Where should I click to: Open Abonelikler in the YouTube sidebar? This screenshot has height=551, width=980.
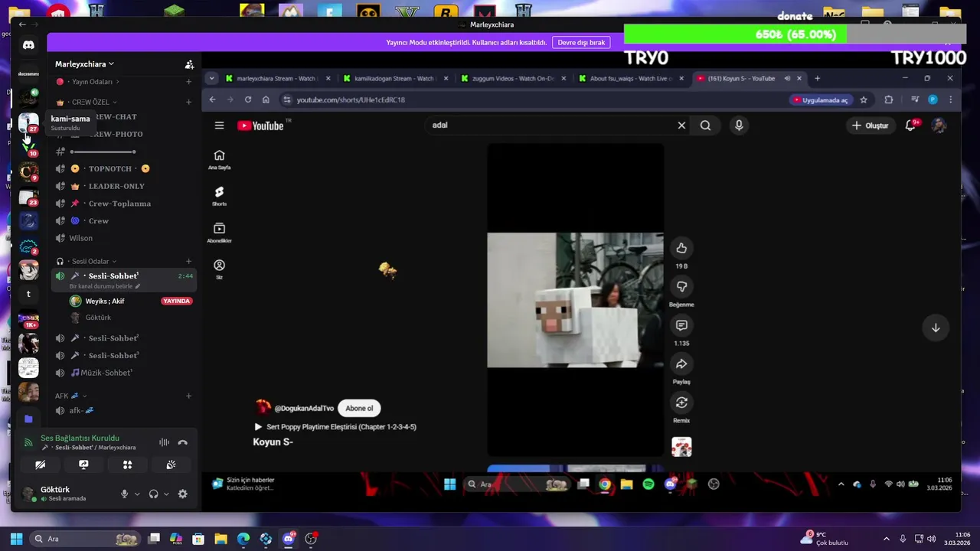point(219,232)
